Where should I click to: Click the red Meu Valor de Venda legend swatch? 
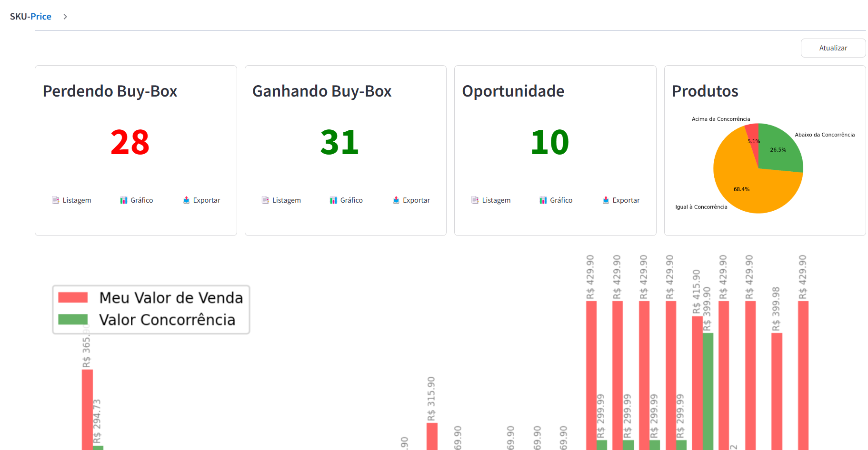(x=72, y=298)
